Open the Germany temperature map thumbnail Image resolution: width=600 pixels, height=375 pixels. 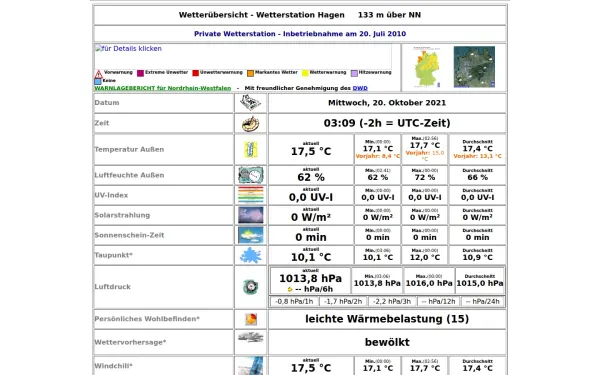click(427, 67)
